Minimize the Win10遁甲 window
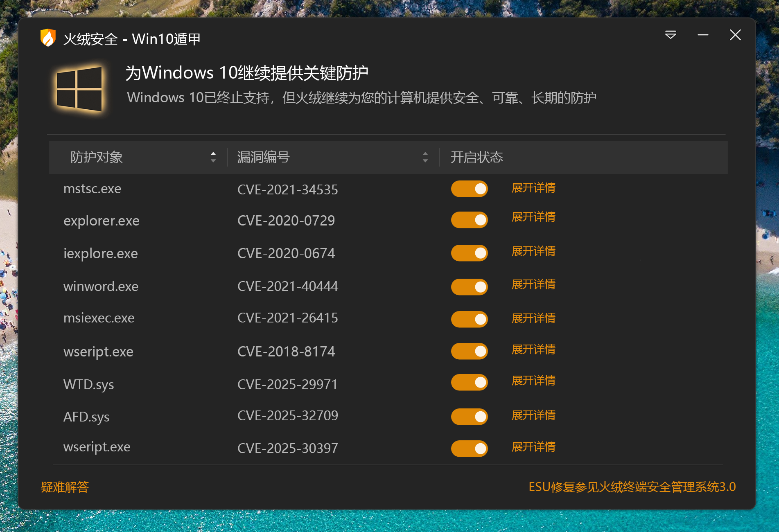The height and width of the screenshot is (532, 779). pyautogui.click(x=703, y=35)
